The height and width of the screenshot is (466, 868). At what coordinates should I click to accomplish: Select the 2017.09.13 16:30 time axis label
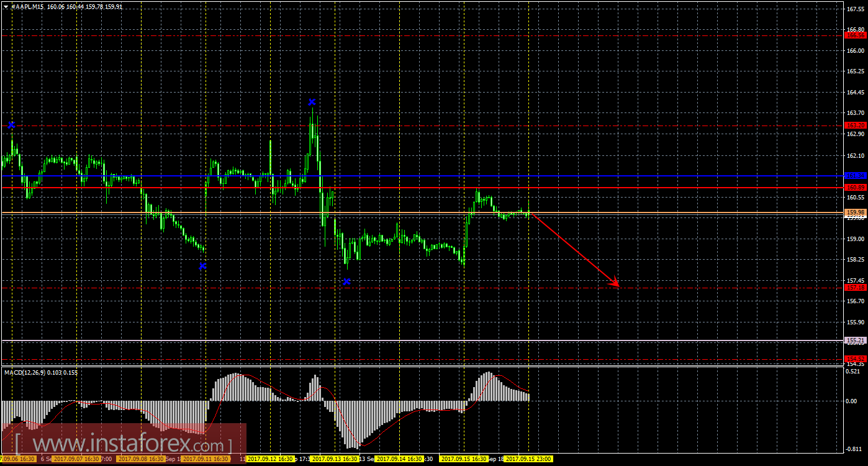(335, 459)
